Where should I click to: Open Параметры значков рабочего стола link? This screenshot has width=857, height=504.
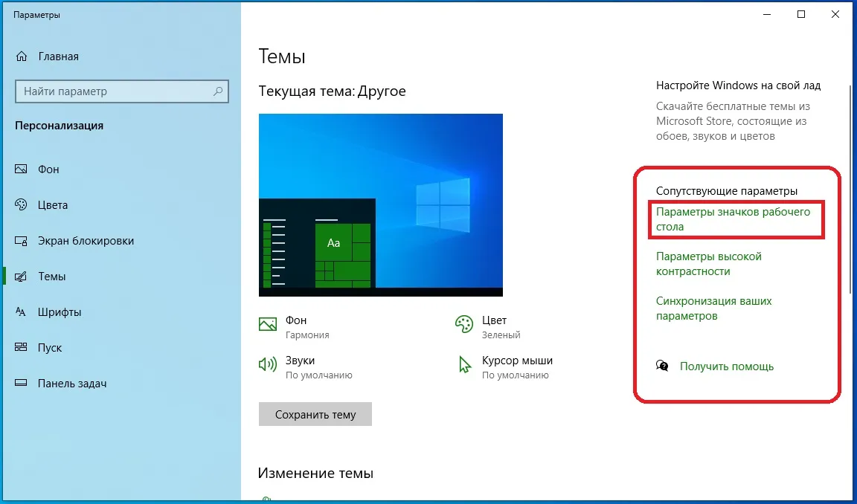(x=733, y=219)
